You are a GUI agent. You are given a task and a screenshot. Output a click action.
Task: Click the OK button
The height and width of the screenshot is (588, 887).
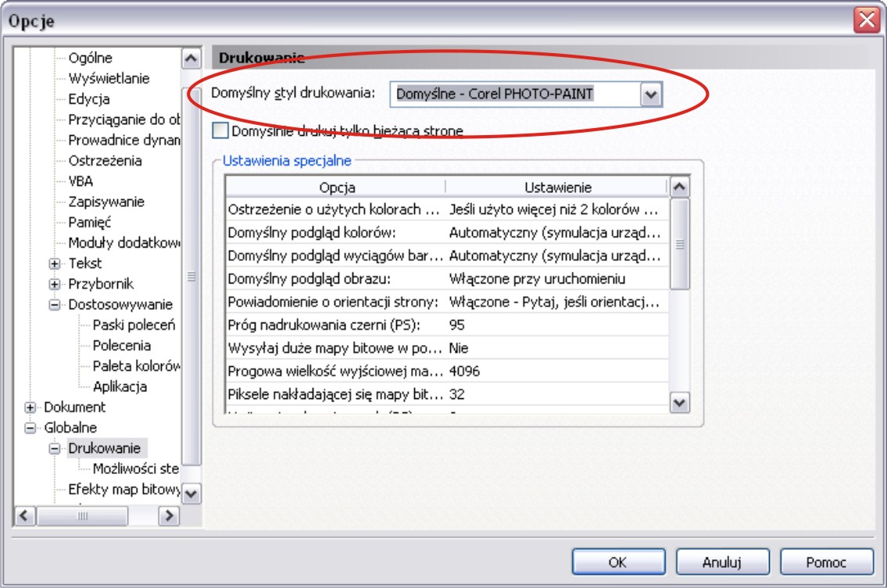coord(617,561)
